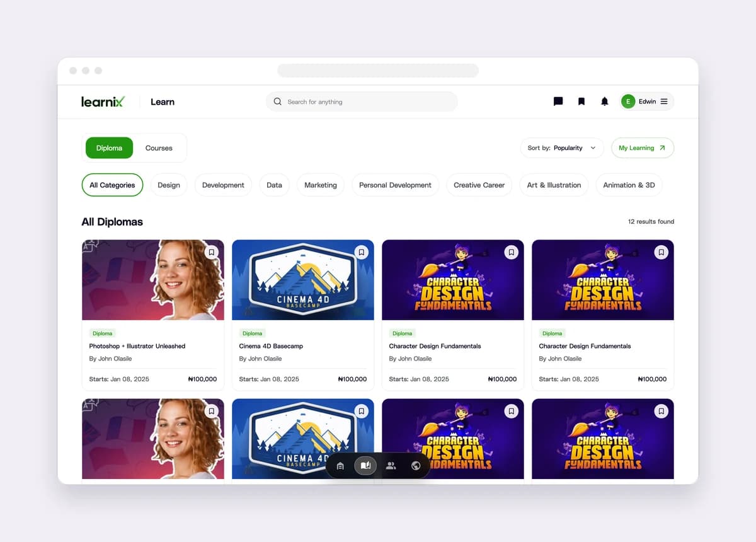Filter by Animation & 3D category
756x542 pixels.
629,185
